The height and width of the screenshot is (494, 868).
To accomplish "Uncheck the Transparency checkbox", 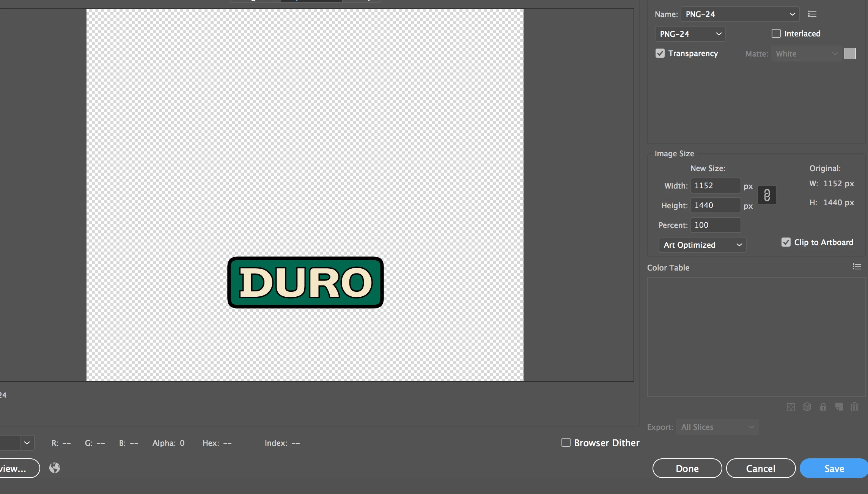I will (660, 53).
